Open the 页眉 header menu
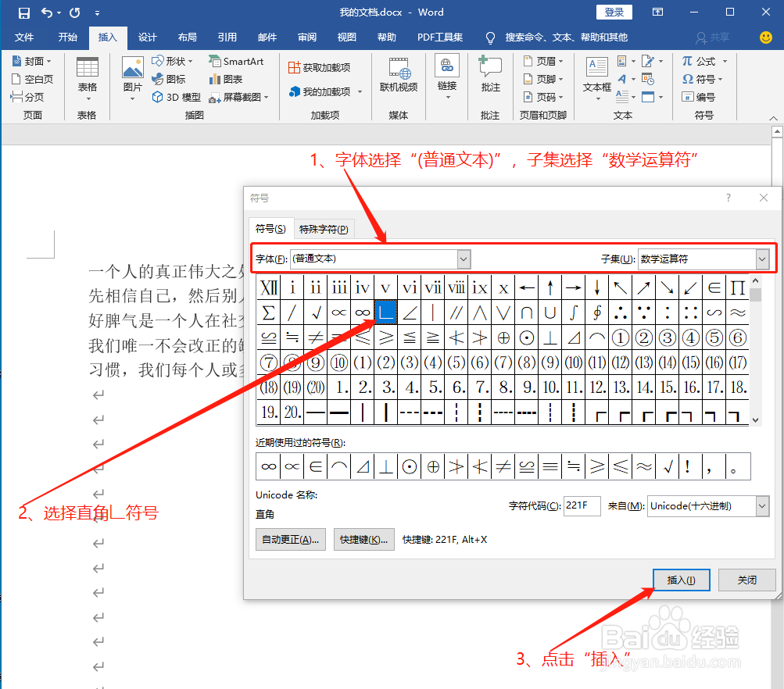Image resolution: width=784 pixels, height=689 pixels. click(543, 61)
